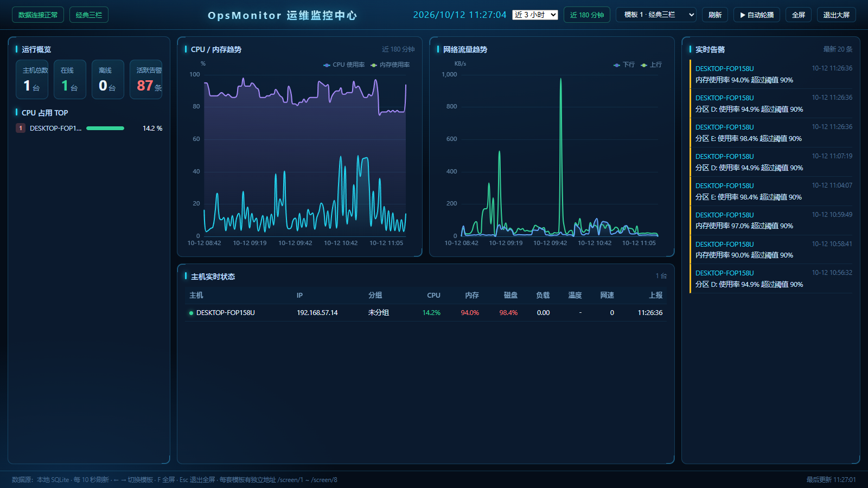Image resolution: width=868 pixels, height=488 pixels.
Task: Start auto rotation with 自动轮播 play button
Action: [757, 15]
